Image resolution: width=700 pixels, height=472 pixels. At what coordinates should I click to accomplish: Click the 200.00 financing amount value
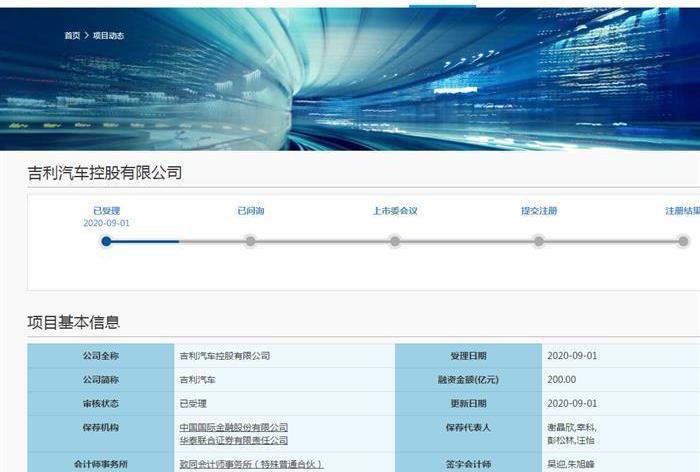[x=562, y=380]
